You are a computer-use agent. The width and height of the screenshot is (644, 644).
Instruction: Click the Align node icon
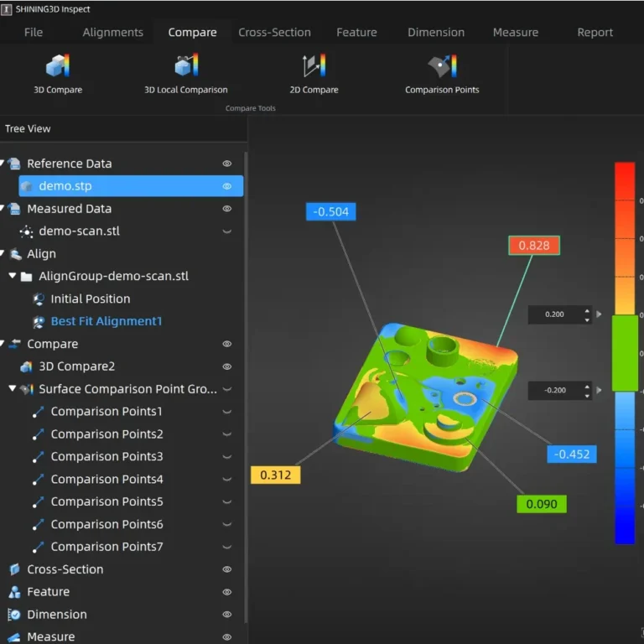[15, 254]
